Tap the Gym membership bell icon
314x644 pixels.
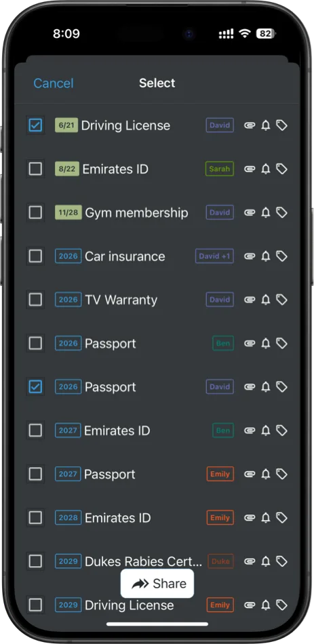pyautogui.click(x=266, y=212)
